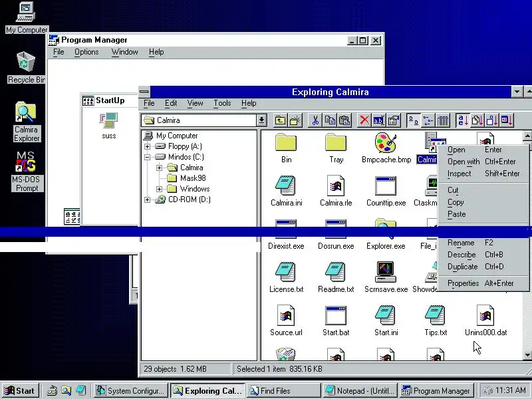
Task: Switch to Notepad taskbar button
Action: tap(360, 391)
